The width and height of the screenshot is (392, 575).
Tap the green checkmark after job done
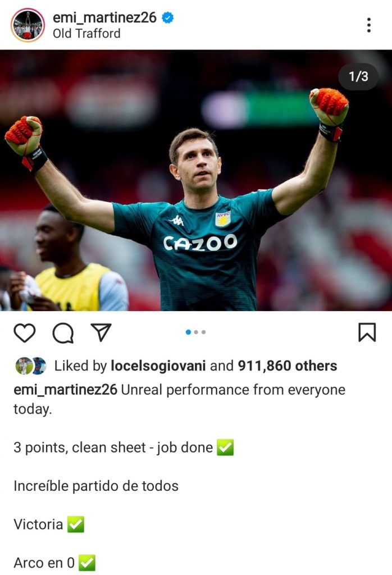225,448
